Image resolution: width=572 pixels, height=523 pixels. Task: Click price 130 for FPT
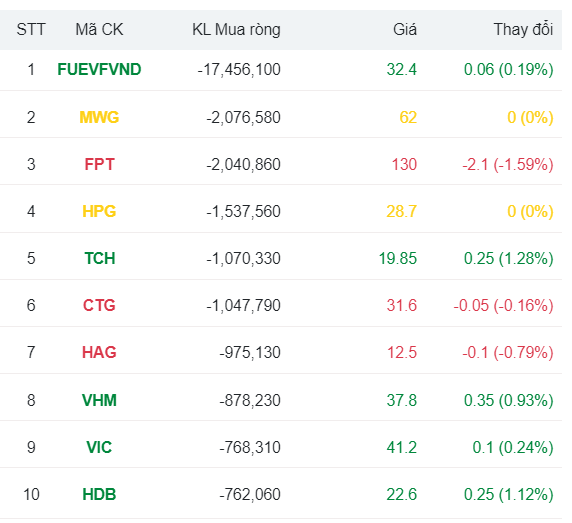coord(404,164)
